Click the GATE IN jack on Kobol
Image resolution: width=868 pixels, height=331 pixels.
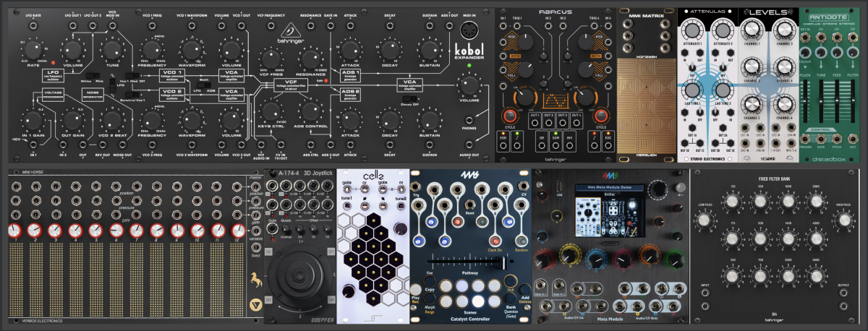pyautogui.click(x=331, y=24)
